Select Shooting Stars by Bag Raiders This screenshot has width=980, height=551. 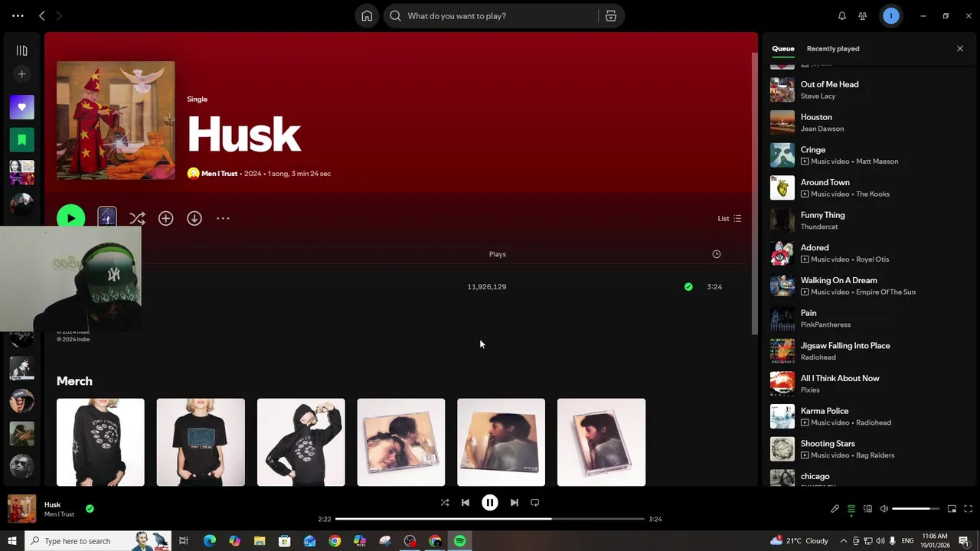[869, 449]
